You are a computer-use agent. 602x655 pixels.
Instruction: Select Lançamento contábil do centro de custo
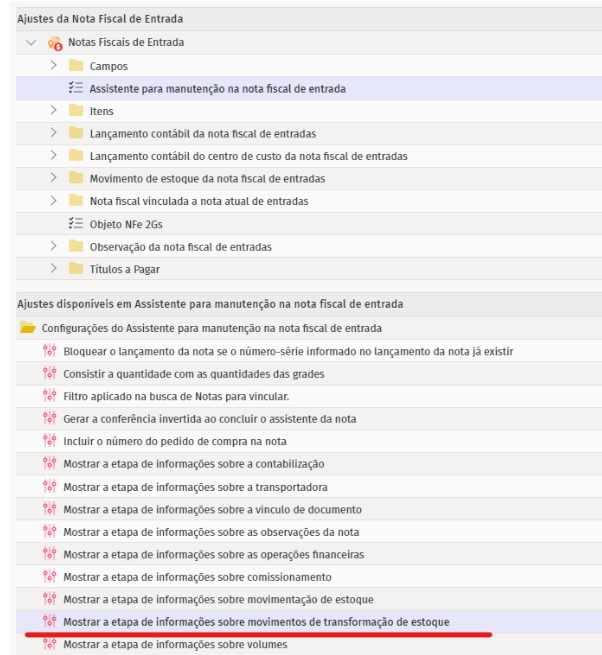(x=248, y=156)
